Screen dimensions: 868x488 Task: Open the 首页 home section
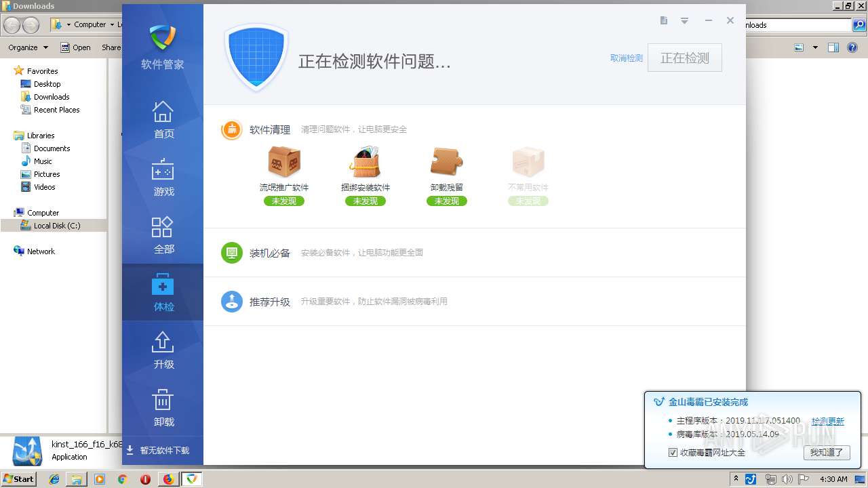coord(163,120)
